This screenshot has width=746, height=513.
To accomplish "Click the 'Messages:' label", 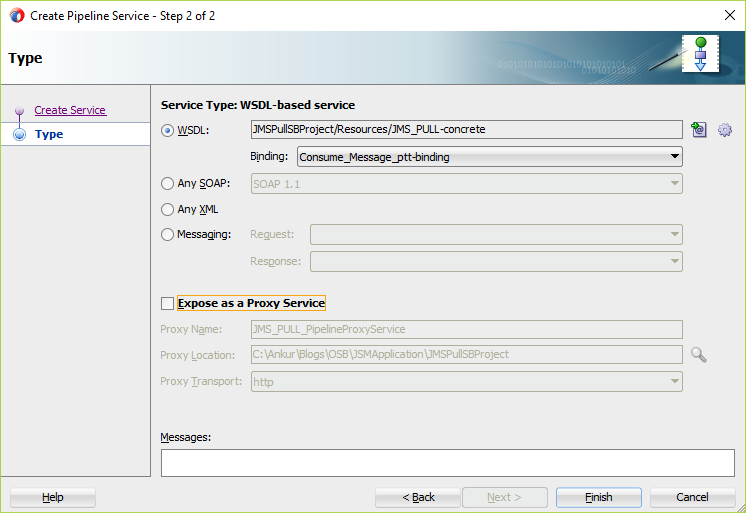I will (x=186, y=437).
